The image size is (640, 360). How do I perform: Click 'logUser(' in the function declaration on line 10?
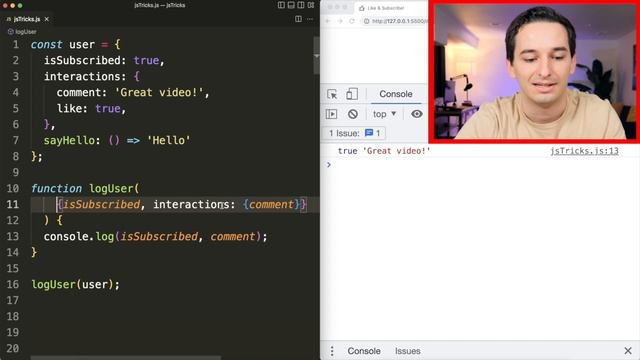click(114, 189)
